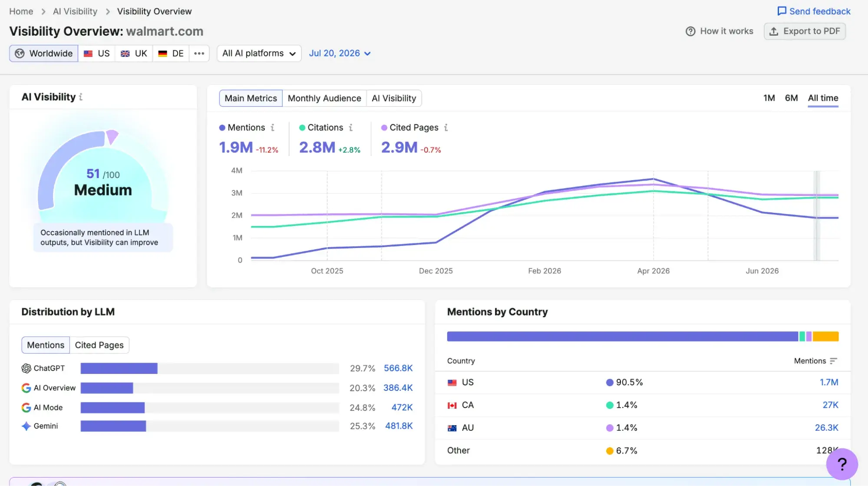Screen dimensions: 868x486
Task: Open the Mentions metric info icon
Action: (x=272, y=128)
